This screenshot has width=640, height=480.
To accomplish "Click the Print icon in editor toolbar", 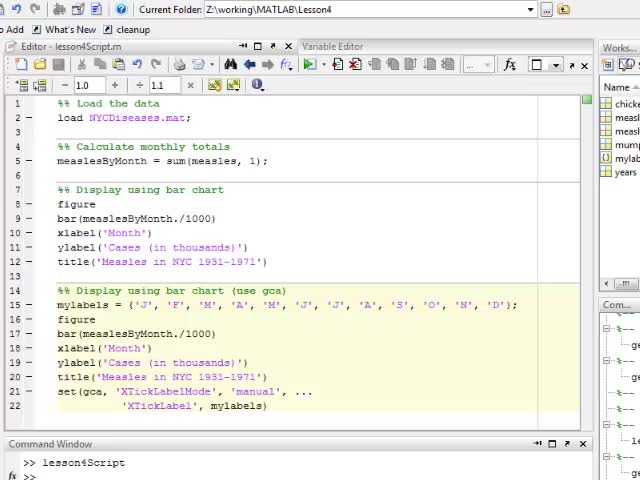I will click(x=179, y=65).
